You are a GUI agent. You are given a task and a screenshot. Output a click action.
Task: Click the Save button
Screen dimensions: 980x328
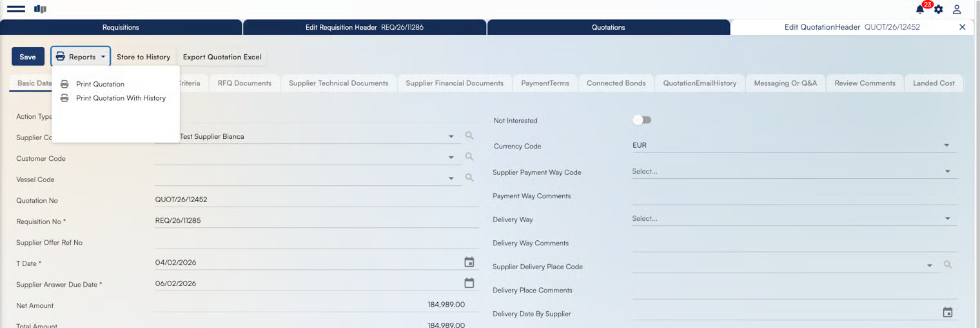[x=28, y=57]
